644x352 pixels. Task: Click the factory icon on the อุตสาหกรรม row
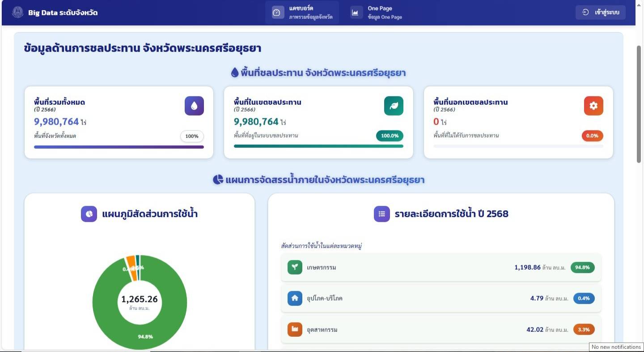[x=295, y=330]
